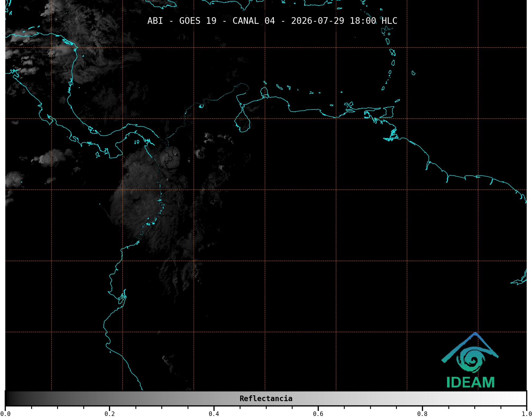The image size is (532, 417).
Task: Click the image title with GOES 19 date
Action: (272, 21)
